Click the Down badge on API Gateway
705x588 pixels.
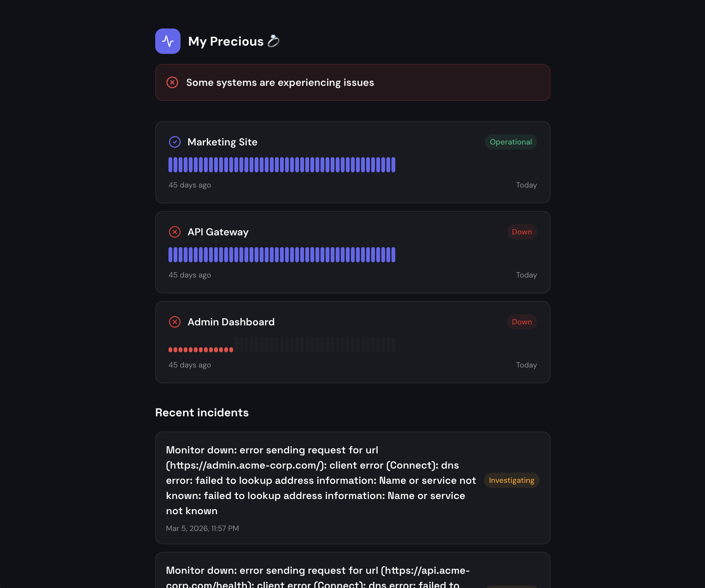[522, 232]
